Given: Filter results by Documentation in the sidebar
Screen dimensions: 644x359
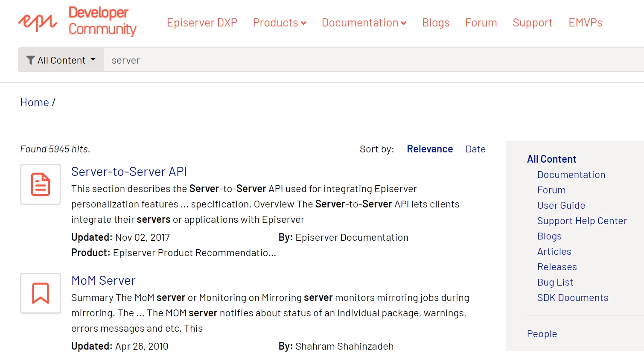Looking at the screenshot, I should click(x=571, y=175).
